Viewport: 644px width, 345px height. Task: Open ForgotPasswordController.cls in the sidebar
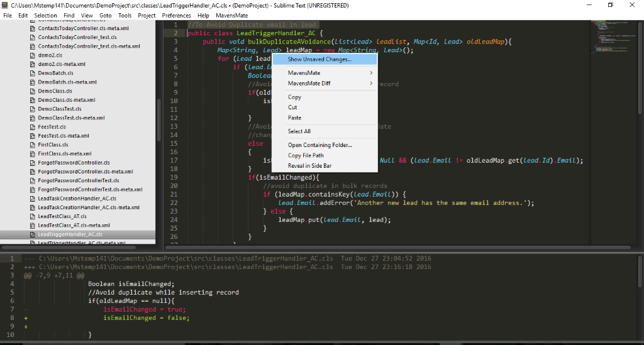click(x=74, y=163)
